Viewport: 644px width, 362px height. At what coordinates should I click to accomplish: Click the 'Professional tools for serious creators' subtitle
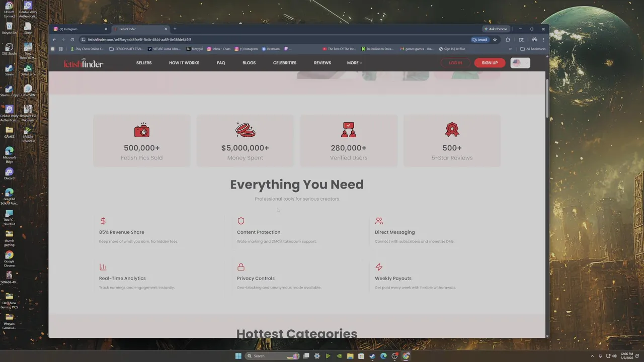pos(297,199)
